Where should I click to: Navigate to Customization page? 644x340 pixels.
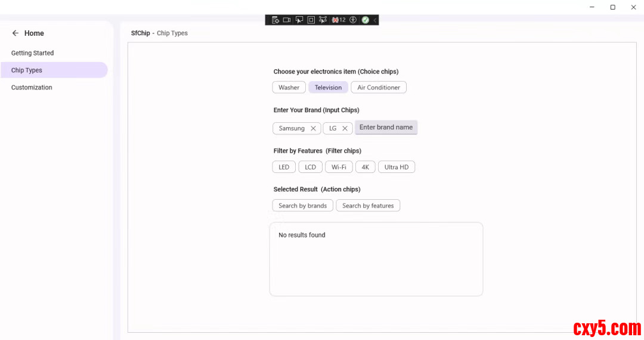32,88
